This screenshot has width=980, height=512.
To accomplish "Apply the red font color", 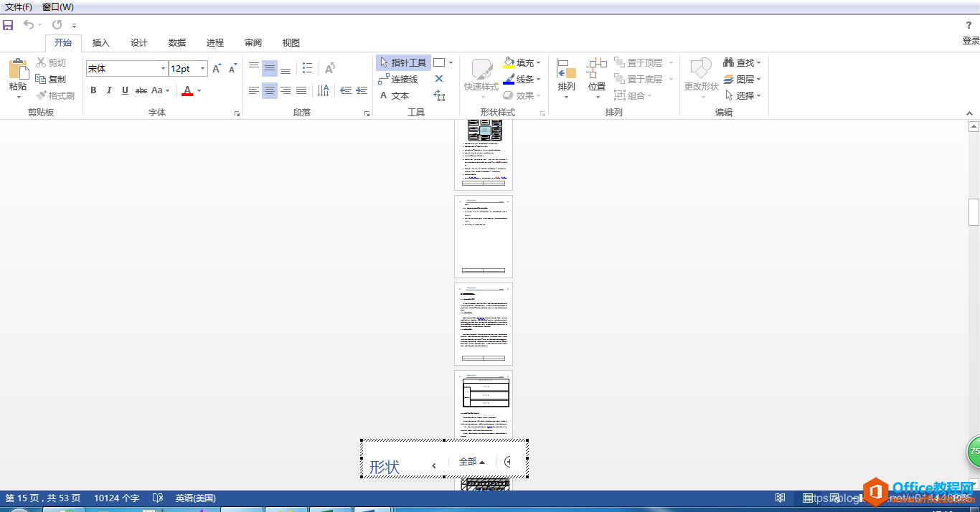I will (x=187, y=90).
